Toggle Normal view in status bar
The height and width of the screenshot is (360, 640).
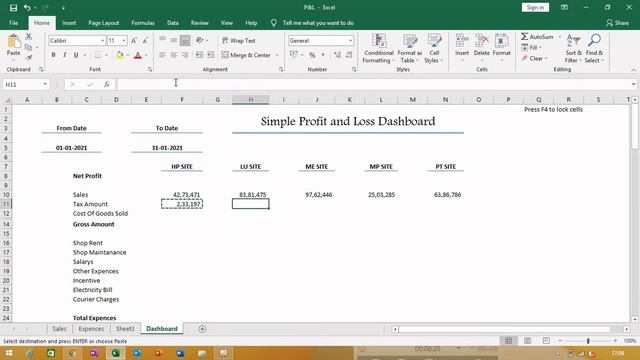[x=508, y=341]
